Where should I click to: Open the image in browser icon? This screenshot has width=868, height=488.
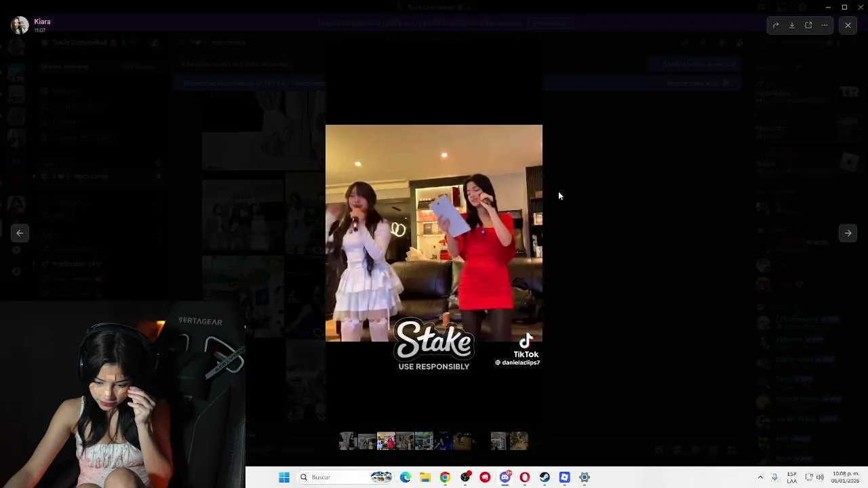808,26
